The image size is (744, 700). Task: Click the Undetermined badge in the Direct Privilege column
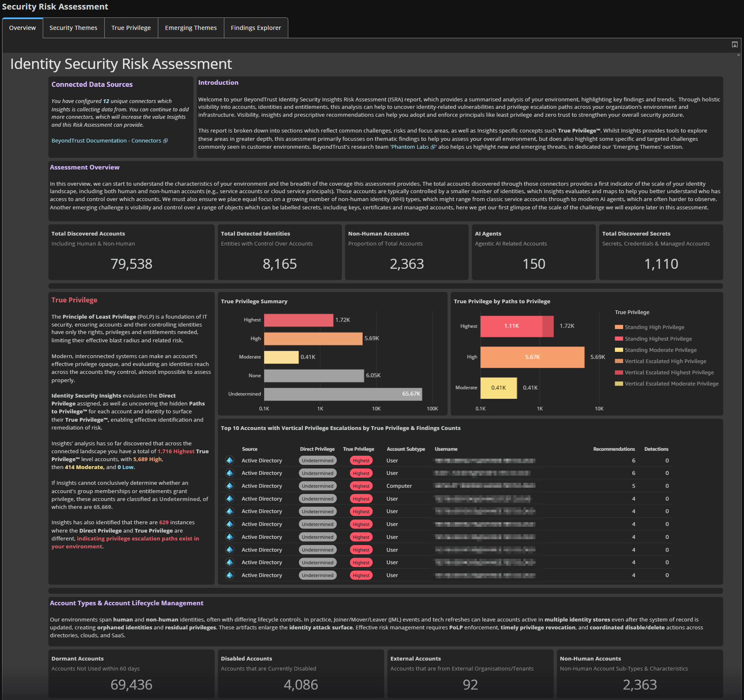tap(317, 460)
